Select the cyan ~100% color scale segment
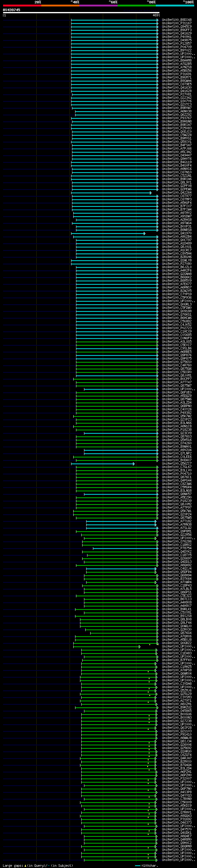The height and width of the screenshot is (868, 197). point(175,6)
